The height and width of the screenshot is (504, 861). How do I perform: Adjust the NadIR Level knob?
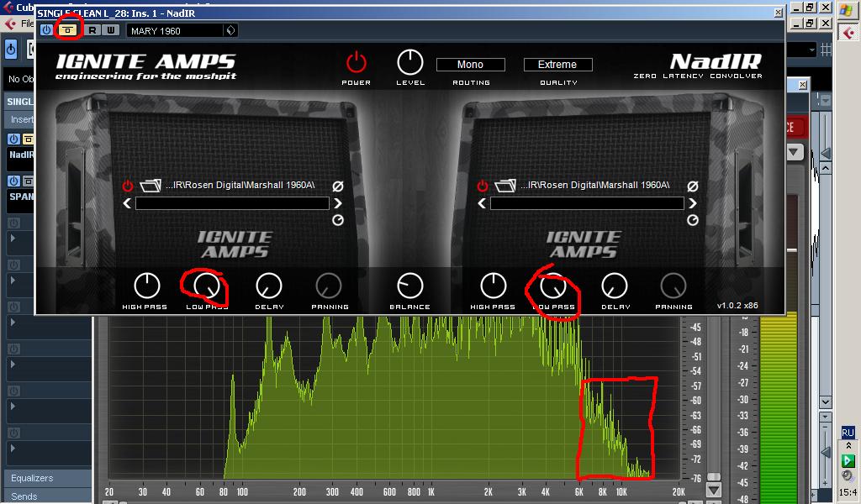pyautogui.click(x=410, y=62)
